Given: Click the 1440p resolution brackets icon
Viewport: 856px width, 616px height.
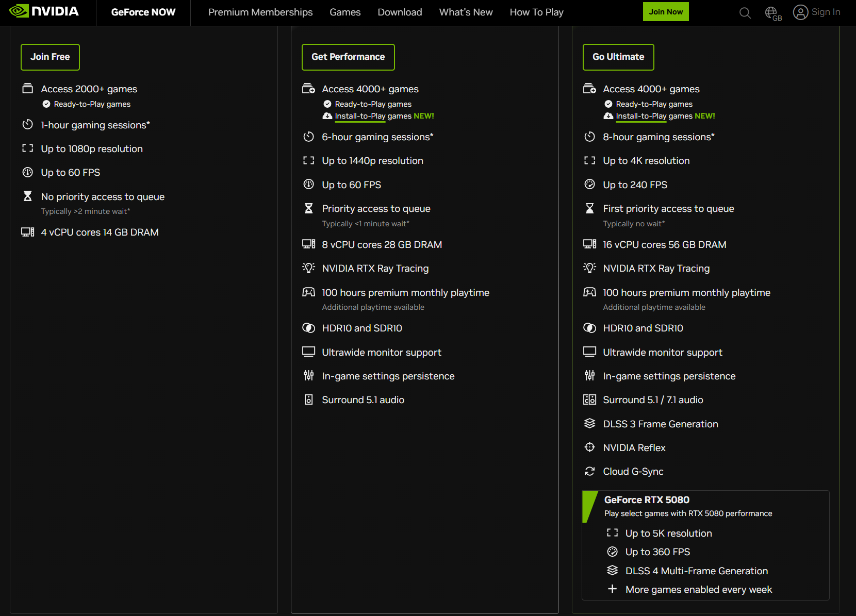Looking at the screenshot, I should tap(309, 160).
